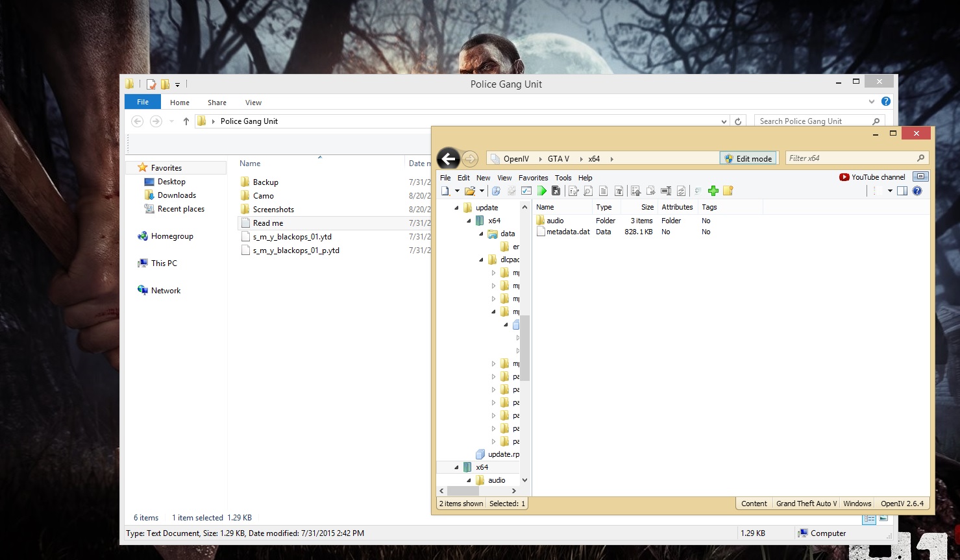Go back with the black arrow button

point(448,158)
